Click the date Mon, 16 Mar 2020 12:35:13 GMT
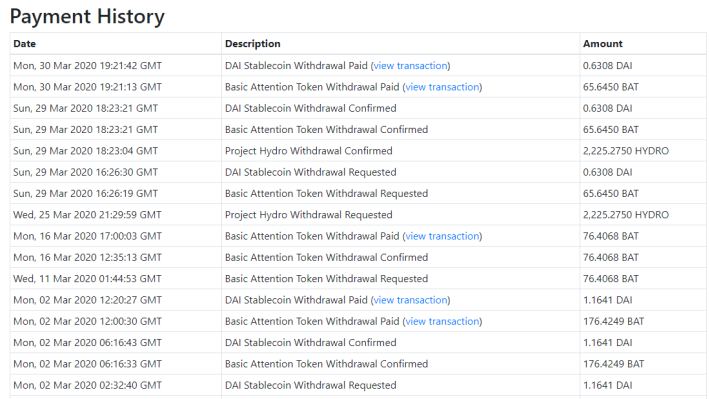The height and width of the screenshot is (399, 710). pyautogui.click(x=87, y=257)
